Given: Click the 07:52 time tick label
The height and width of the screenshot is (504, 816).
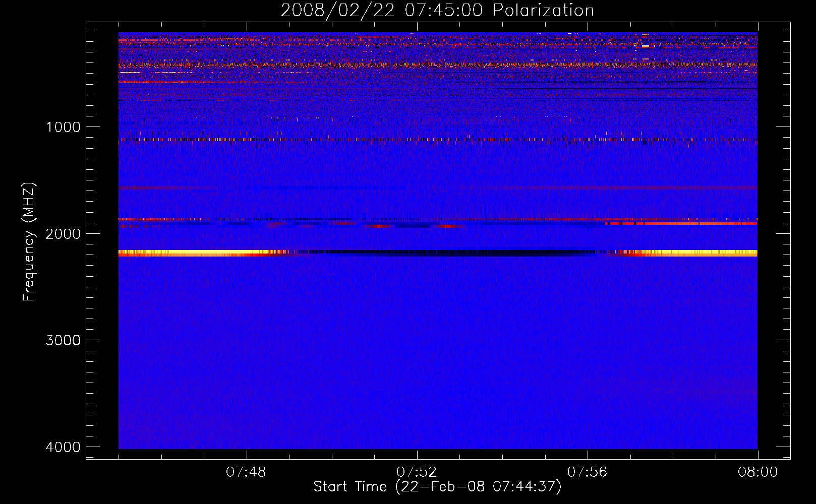Looking at the screenshot, I should pyautogui.click(x=417, y=472).
